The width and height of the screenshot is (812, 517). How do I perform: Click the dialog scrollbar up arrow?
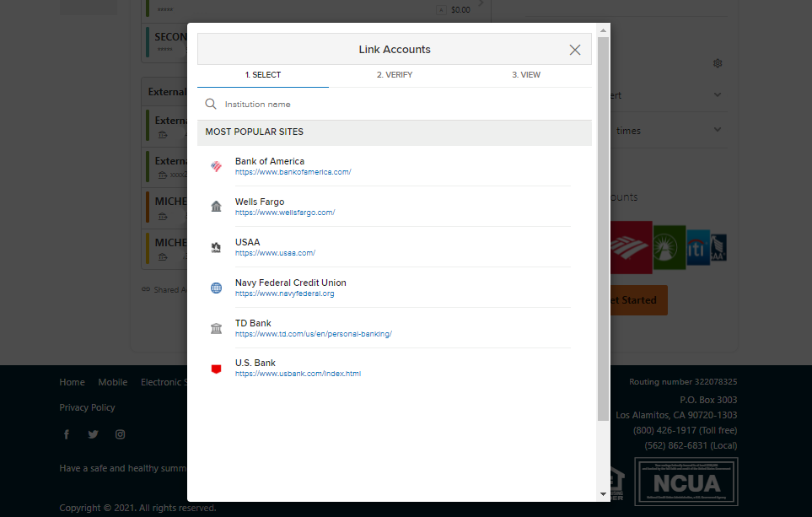[603, 30]
